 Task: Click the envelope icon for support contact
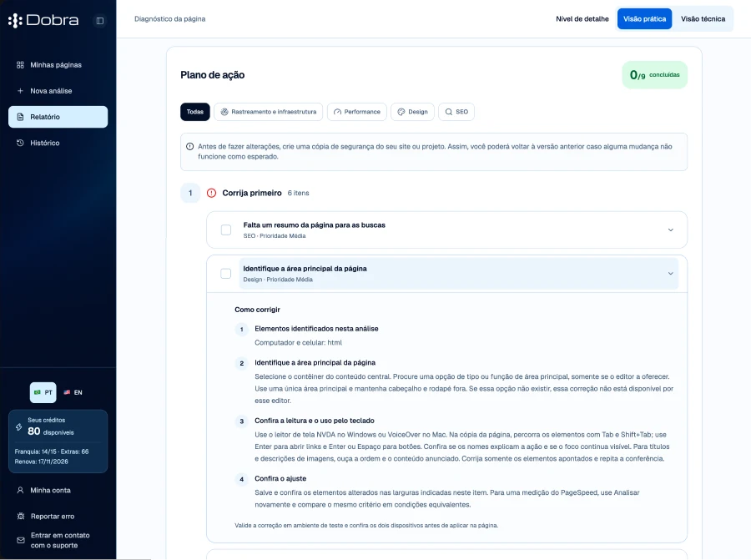coord(21,540)
